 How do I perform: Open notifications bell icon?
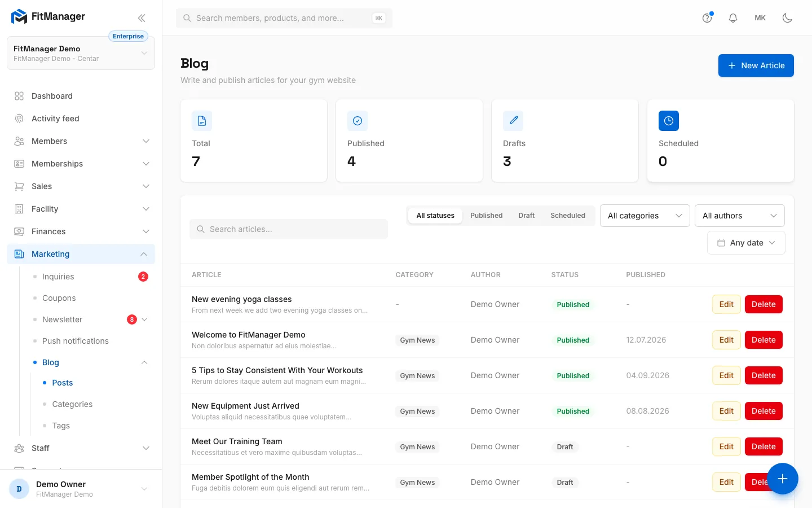[733, 18]
